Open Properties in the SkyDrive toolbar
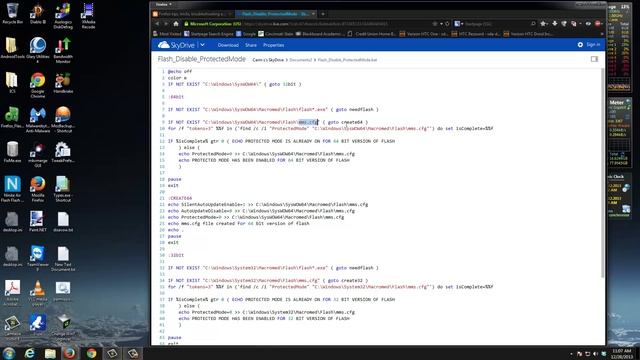Screen dimensions: 640x360 point(273,45)
